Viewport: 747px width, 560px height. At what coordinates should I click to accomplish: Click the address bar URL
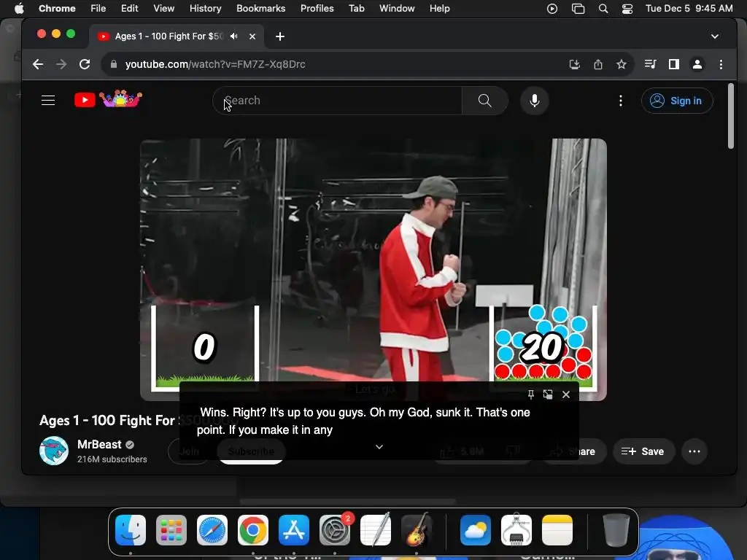point(215,64)
